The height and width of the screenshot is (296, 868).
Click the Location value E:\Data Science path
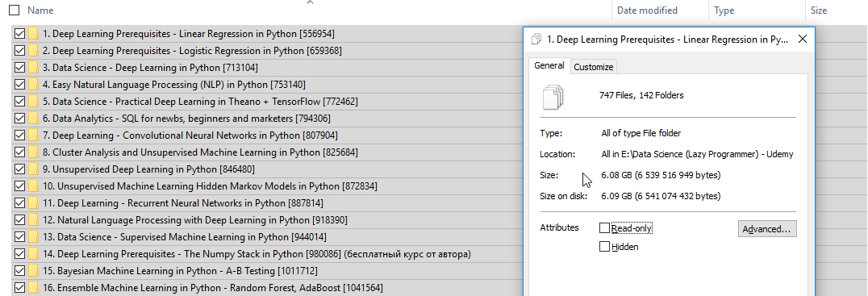697,154
